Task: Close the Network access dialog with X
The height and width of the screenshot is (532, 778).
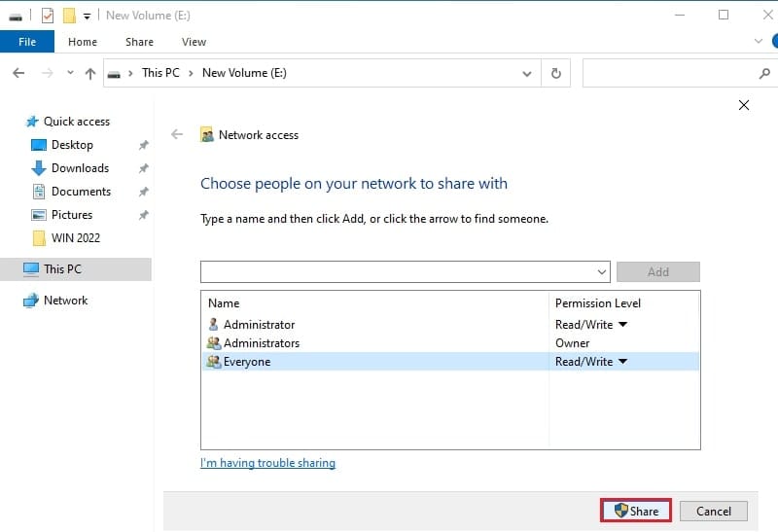Action: click(744, 105)
